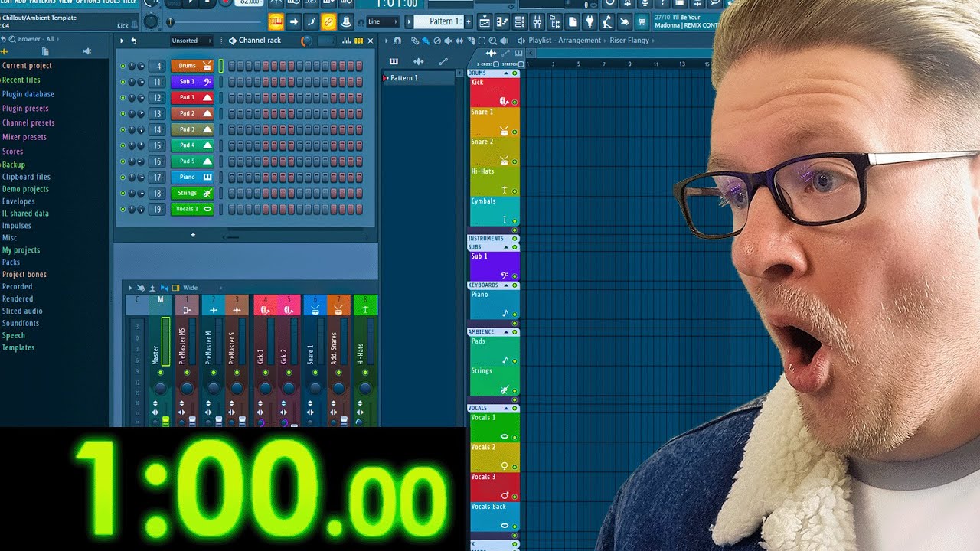
Task: Open the Piano roll toolbar icon
Action: (502, 21)
